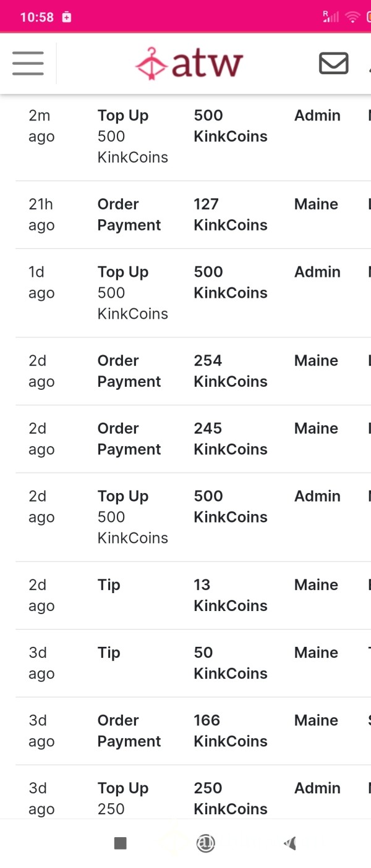The image size is (371, 868).
Task: Tap the signal strength status icon
Action: point(331,17)
